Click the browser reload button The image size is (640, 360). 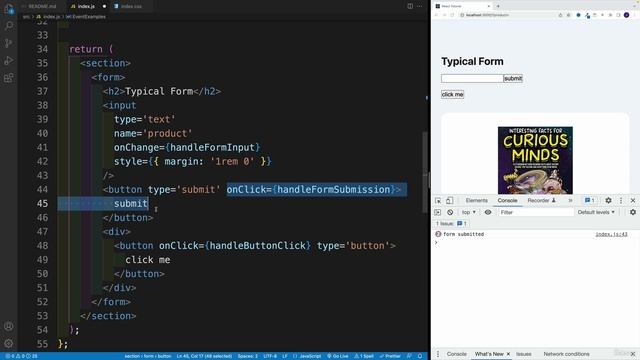pyautogui.click(x=452, y=15)
